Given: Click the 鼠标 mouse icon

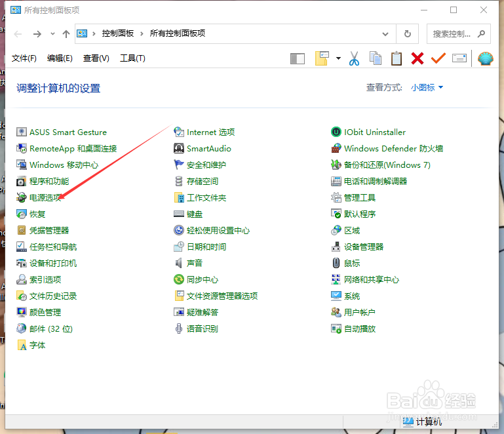Looking at the screenshot, I should coord(336,264).
